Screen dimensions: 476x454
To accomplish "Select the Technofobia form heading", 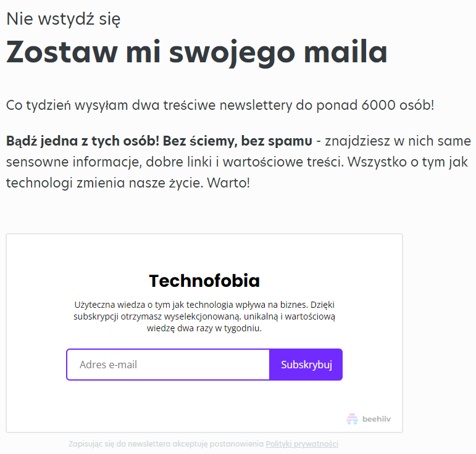I will coord(204,281).
